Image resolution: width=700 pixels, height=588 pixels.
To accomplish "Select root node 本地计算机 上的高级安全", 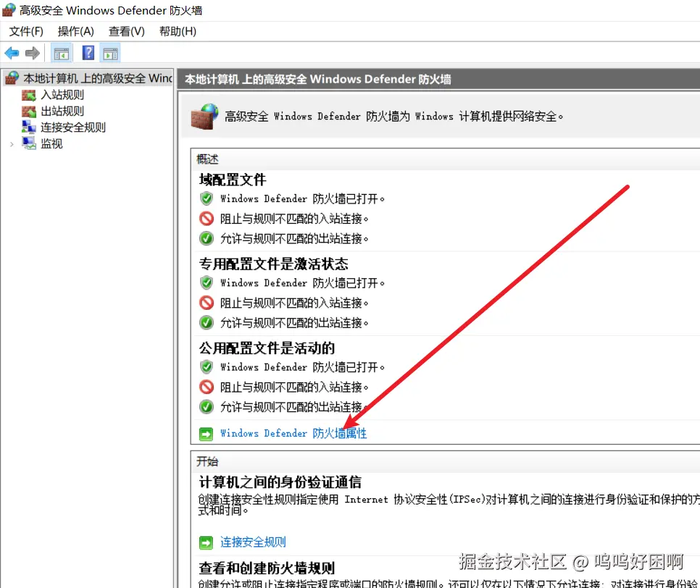I will pos(98,78).
